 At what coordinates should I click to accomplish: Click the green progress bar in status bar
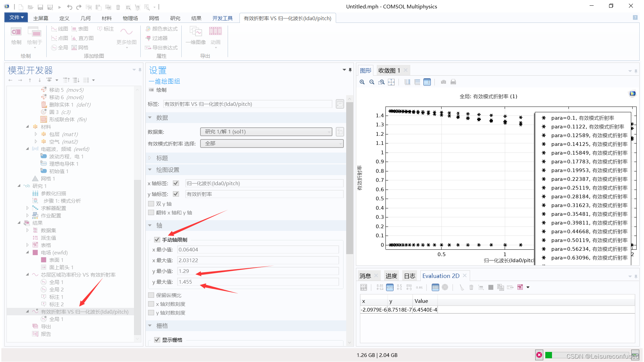pos(549,355)
